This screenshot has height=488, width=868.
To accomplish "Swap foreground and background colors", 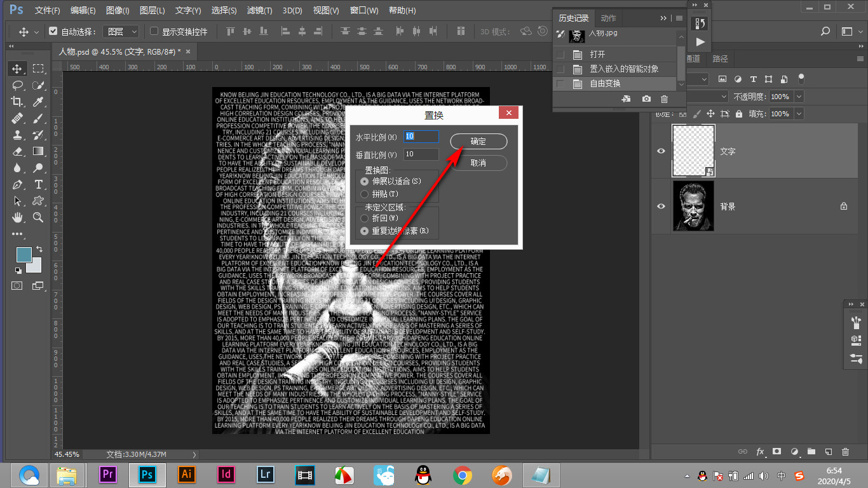I will coord(39,248).
